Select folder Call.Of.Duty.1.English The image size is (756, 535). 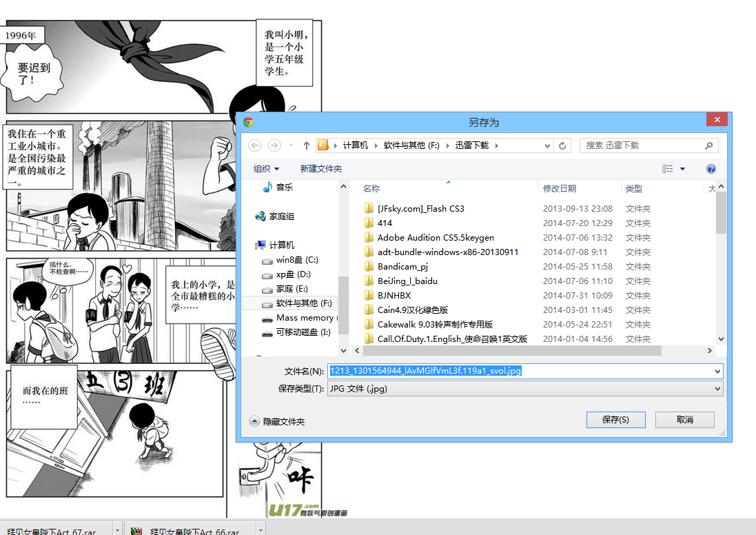(x=446, y=339)
